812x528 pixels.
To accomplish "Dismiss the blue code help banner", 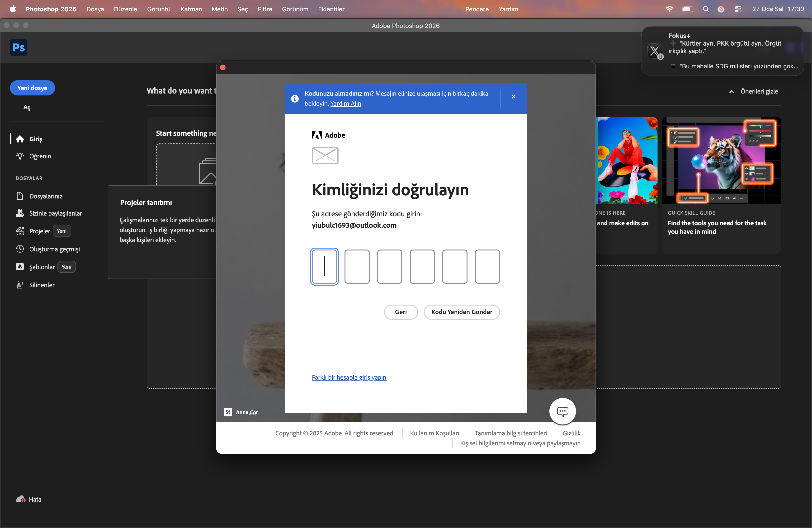I will 514,97.
